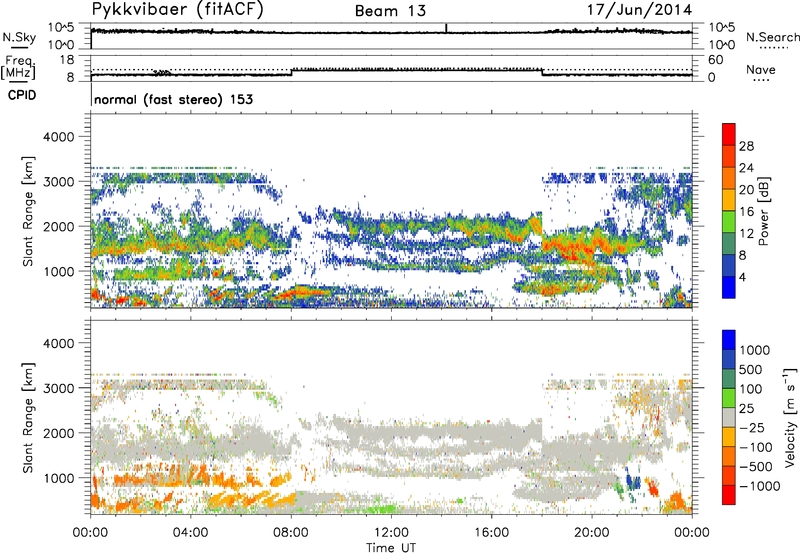Click the 'Power [dB]' color bar label
Screen dimensions: 800x554
pyautogui.click(x=763, y=211)
